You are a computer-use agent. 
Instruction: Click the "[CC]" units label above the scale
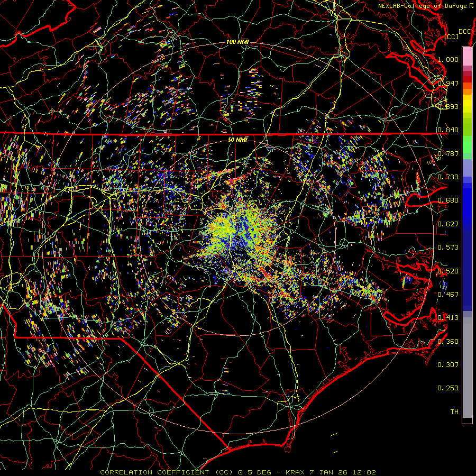(x=452, y=36)
